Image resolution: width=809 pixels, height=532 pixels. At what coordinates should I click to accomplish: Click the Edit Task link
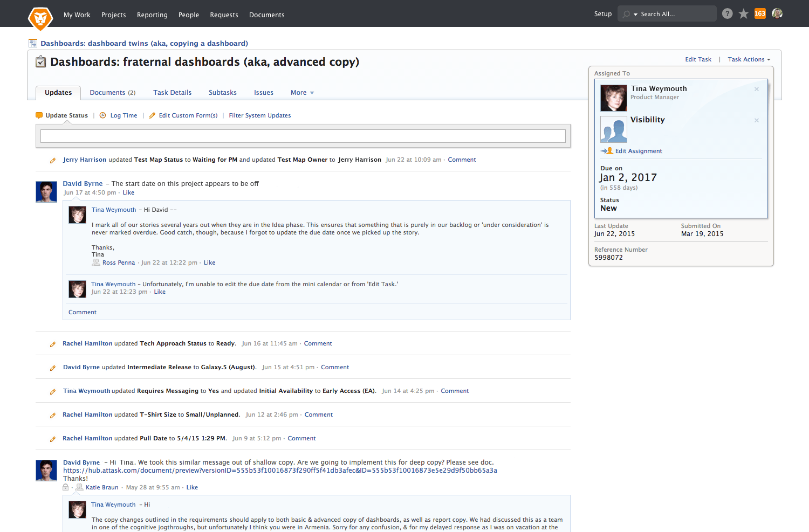pos(698,59)
